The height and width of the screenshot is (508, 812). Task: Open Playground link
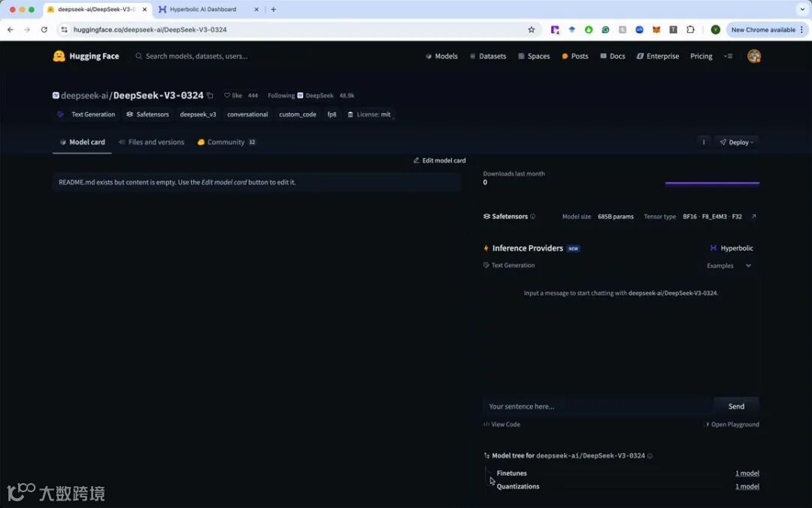tap(732, 424)
